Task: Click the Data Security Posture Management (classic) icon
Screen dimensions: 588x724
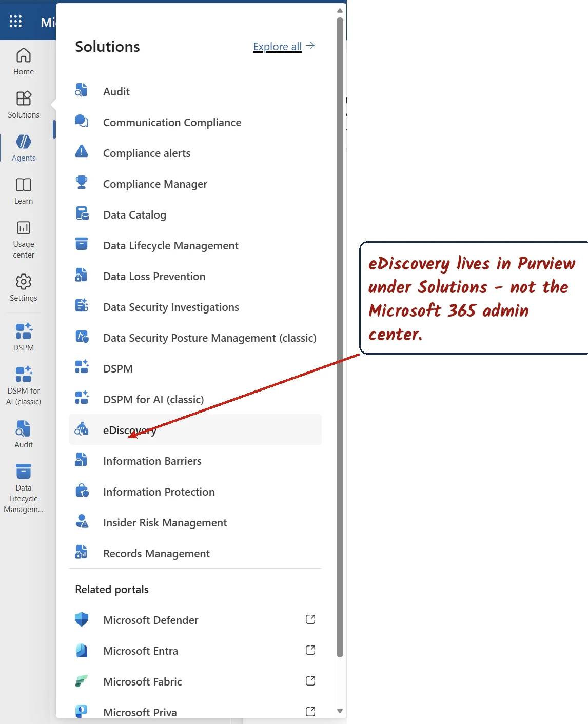Action: [82, 337]
